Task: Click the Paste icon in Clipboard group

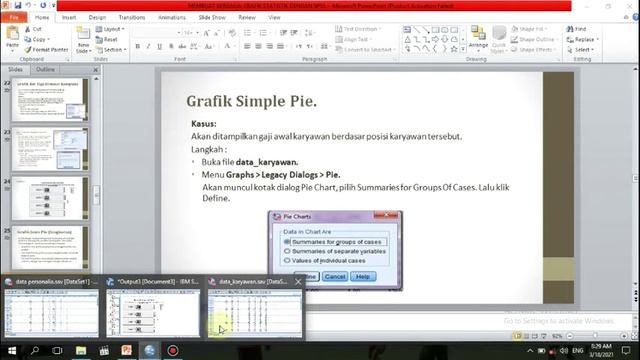Action: (x=12, y=33)
